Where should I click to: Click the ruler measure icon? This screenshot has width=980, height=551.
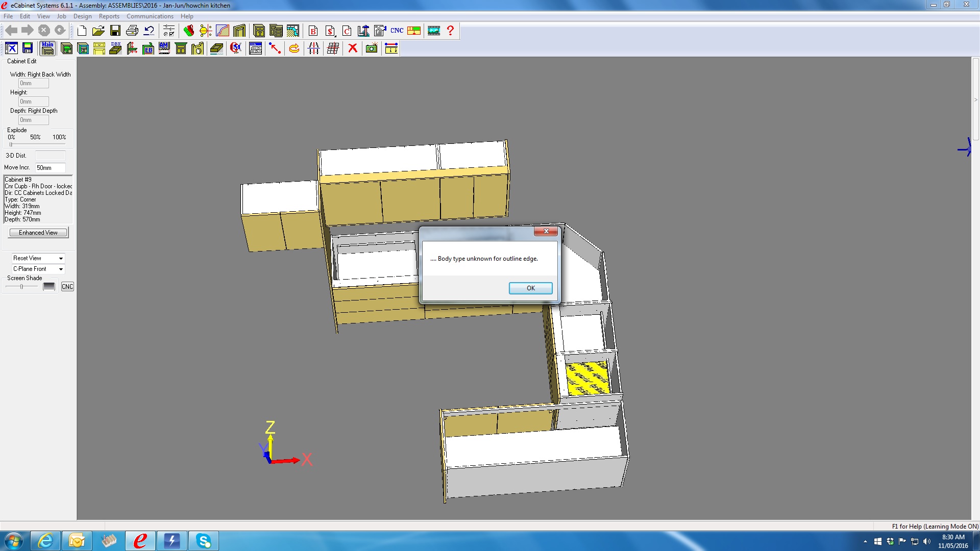[391, 48]
